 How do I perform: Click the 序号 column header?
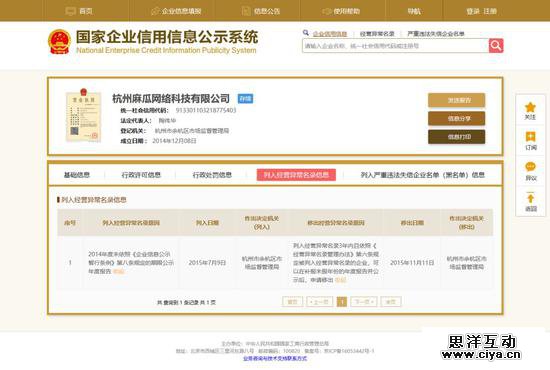pos(70,223)
